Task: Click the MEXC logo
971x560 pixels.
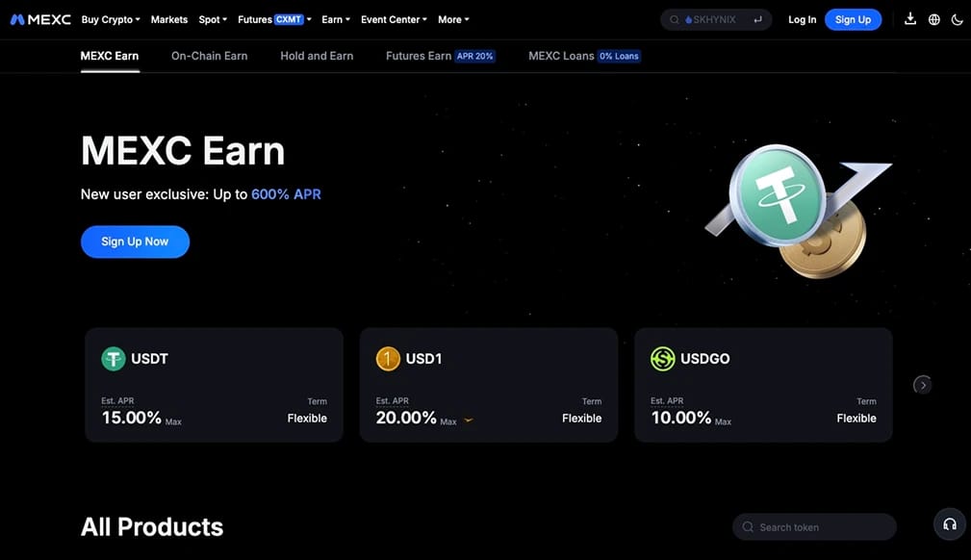Action: coord(40,20)
